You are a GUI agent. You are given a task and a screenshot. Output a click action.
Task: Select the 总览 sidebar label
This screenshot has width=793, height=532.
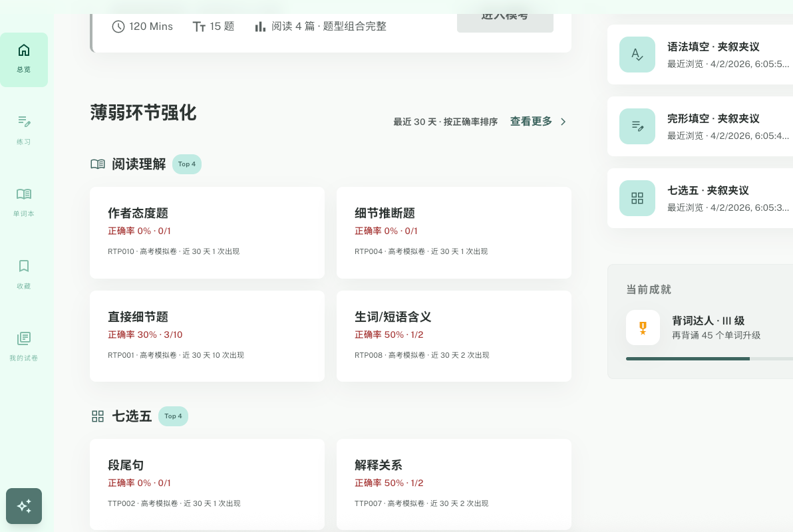pyautogui.click(x=24, y=70)
